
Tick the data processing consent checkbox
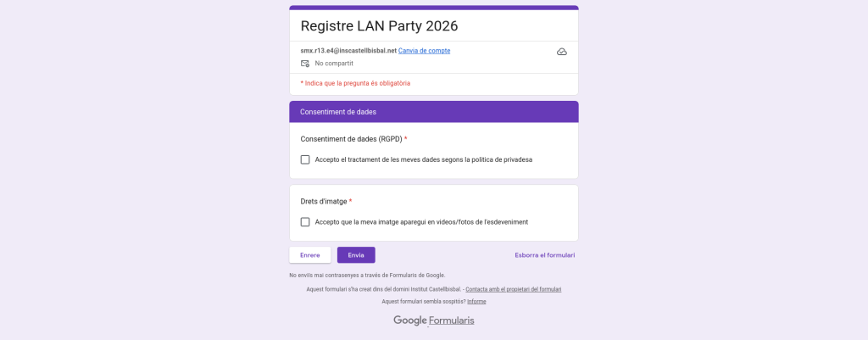[x=305, y=159]
